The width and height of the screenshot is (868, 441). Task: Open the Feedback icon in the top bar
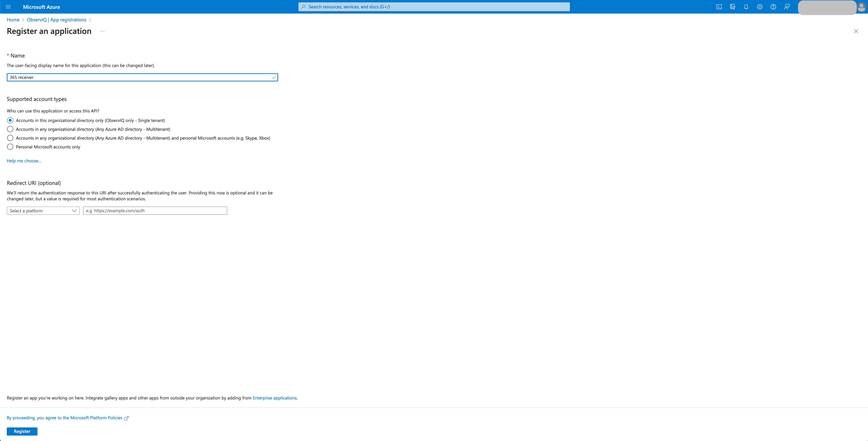point(787,7)
